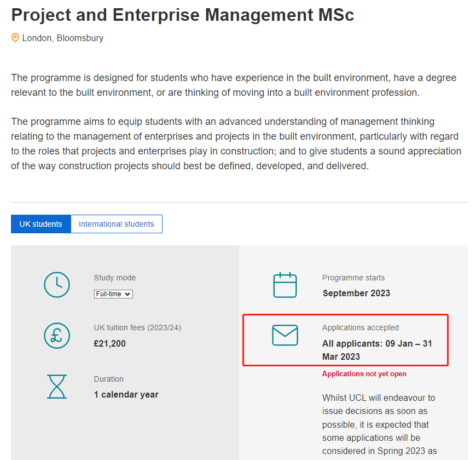The width and height of the screenshot is (476, 460).
Task: Click the red Applications not yet open notice
Action: tap(364, 374)
